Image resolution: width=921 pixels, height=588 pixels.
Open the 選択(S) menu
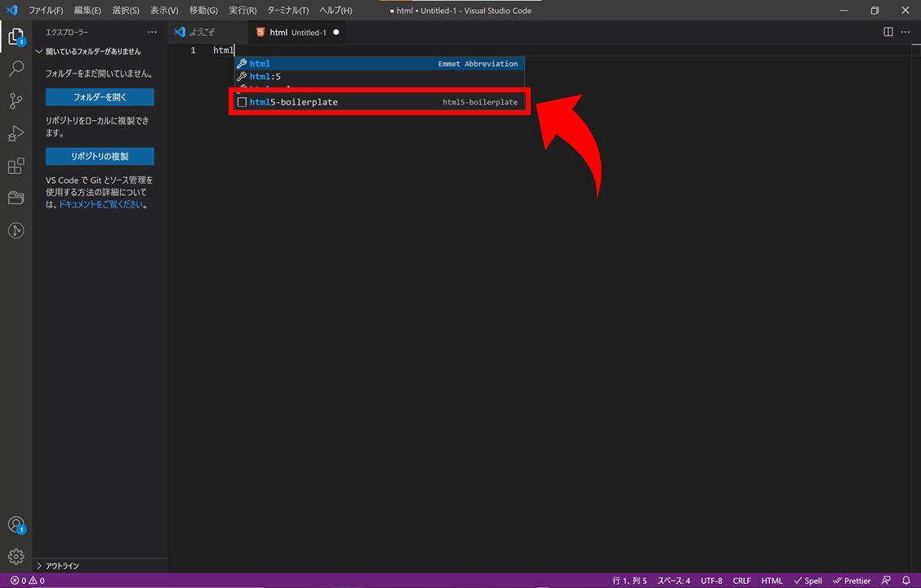tap(126, 11)
